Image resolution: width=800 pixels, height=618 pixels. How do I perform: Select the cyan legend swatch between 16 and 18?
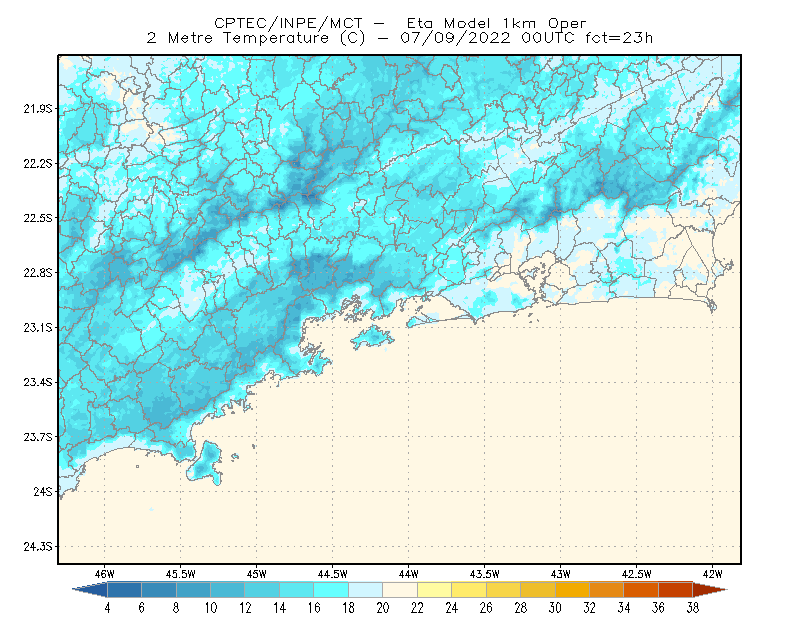point(331,590)
